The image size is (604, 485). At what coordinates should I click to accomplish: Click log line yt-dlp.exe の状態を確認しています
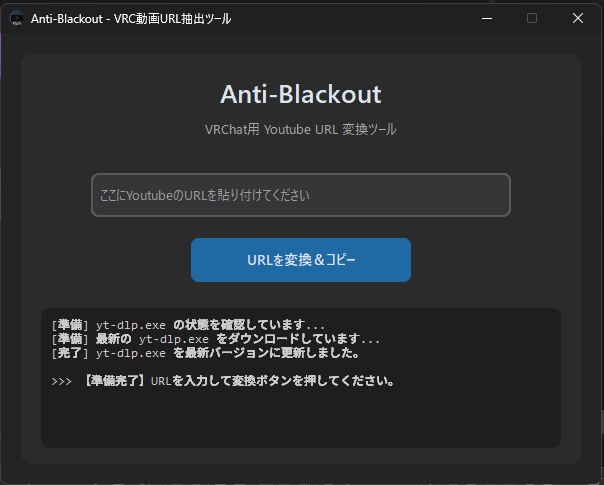coord(188,325)
